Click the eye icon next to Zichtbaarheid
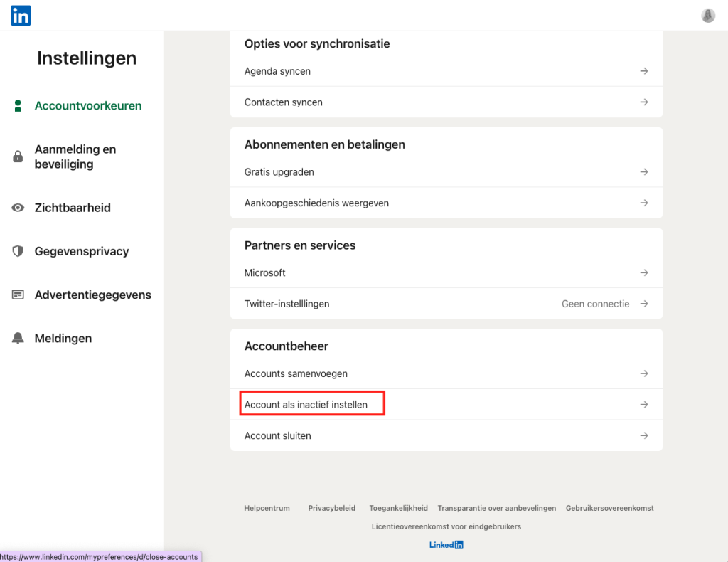The image size is (728, 562). 18,208
